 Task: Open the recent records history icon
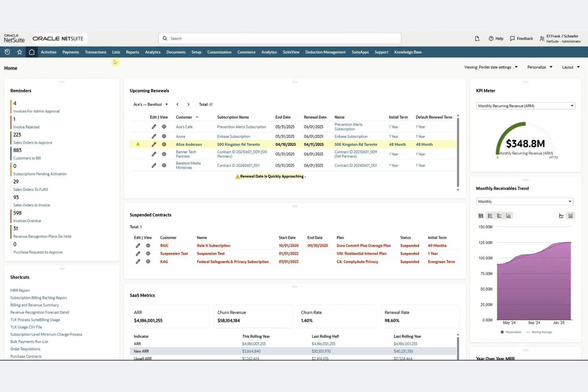(x=7, y=52)
